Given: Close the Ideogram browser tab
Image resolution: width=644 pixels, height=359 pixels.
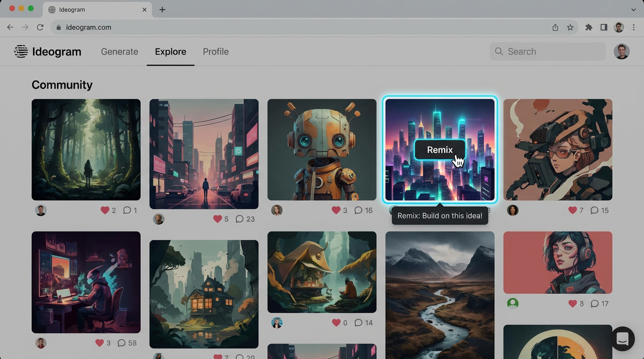Looking at the screenshot, I should point(144,9).
